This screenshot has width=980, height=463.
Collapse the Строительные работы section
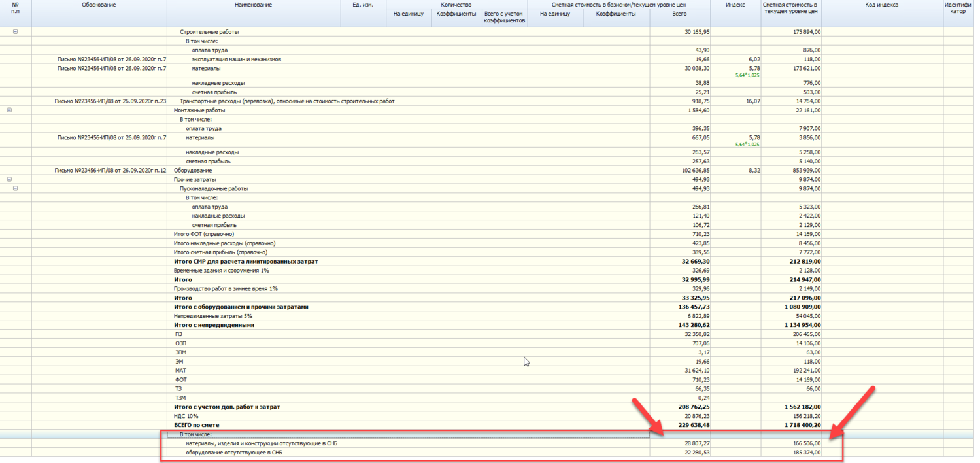15,31
